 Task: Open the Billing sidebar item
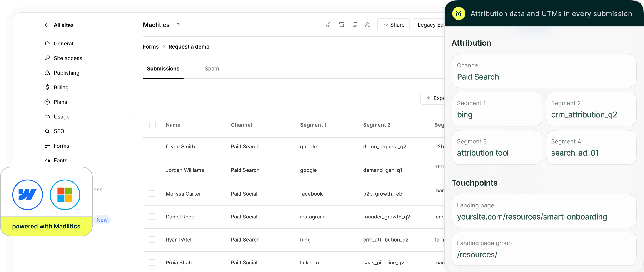click(61, 87)
